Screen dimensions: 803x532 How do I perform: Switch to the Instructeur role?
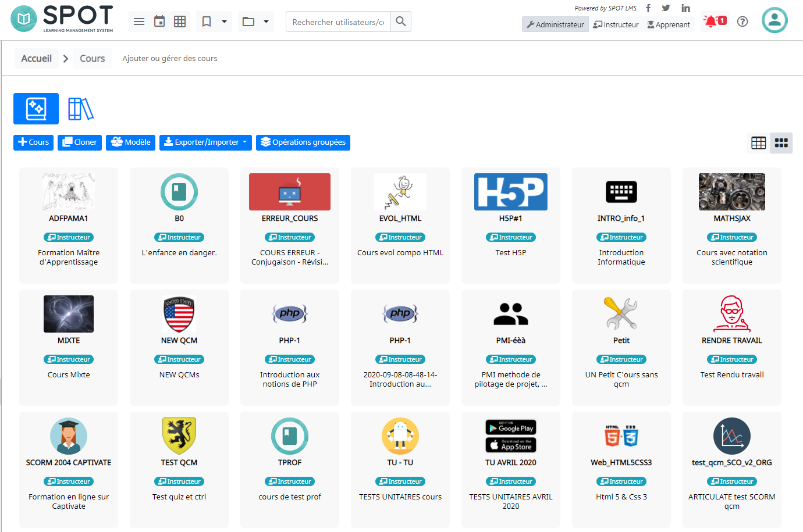tap(616, 24)
